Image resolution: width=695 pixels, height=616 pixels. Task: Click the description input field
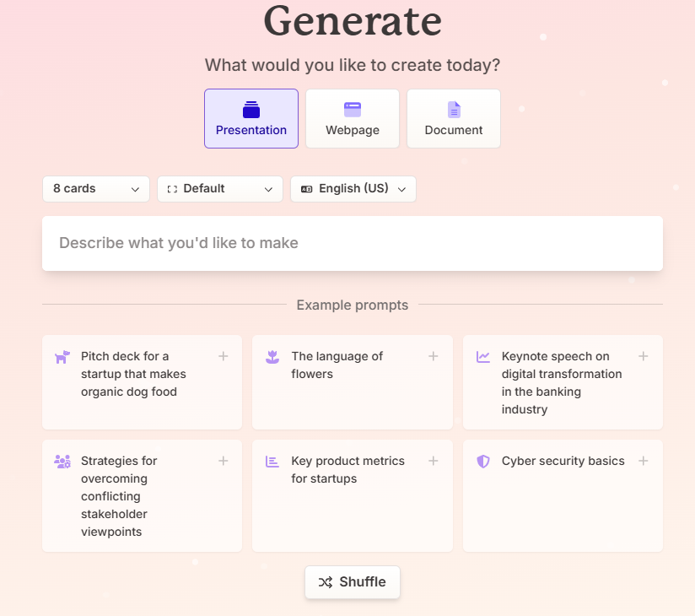pyautogui.click(x=353, y=243)
